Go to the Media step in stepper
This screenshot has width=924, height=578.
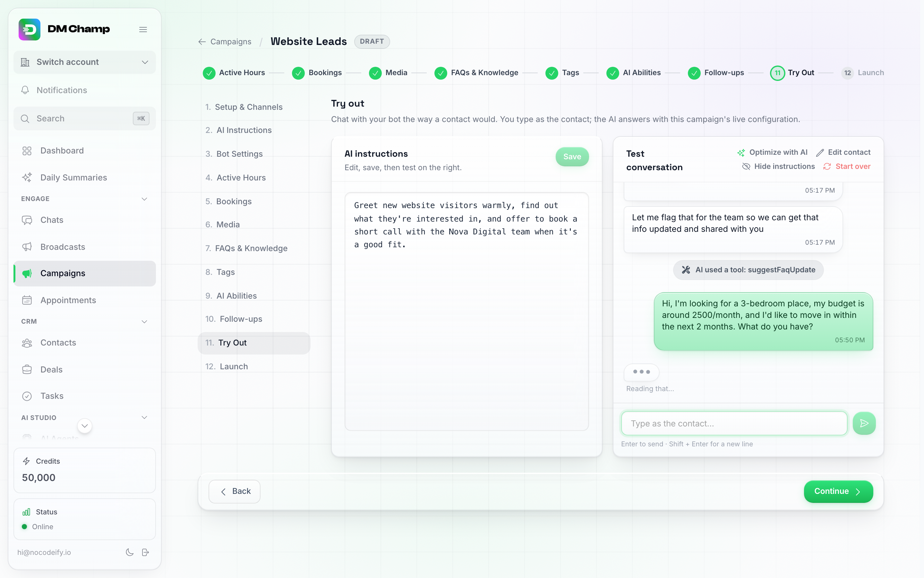click(x=388, y=73)
